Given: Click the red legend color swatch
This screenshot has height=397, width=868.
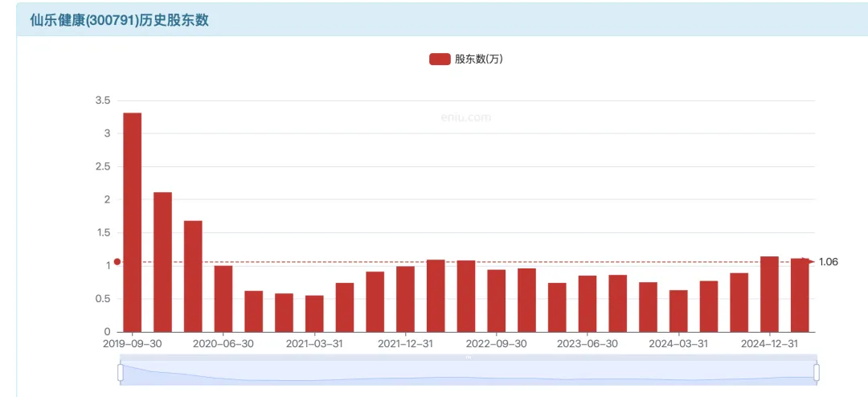Looking at the screenshot, I should [x=440, y=59].
